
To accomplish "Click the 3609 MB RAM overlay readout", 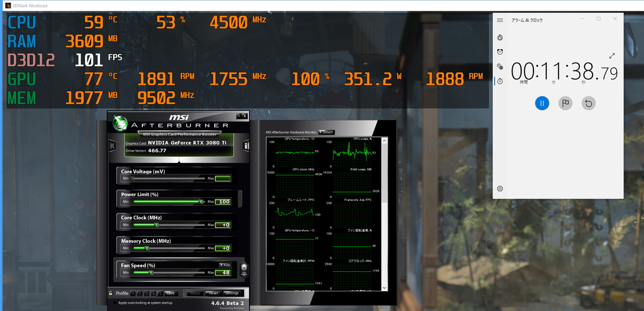I will [91, 41].
